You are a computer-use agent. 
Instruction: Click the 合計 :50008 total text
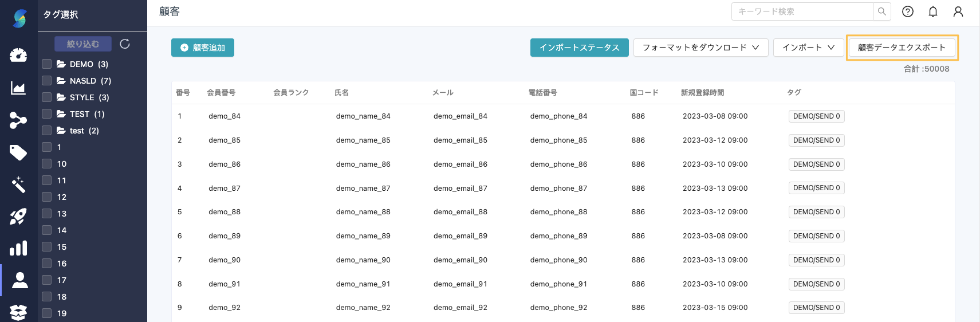927,69
